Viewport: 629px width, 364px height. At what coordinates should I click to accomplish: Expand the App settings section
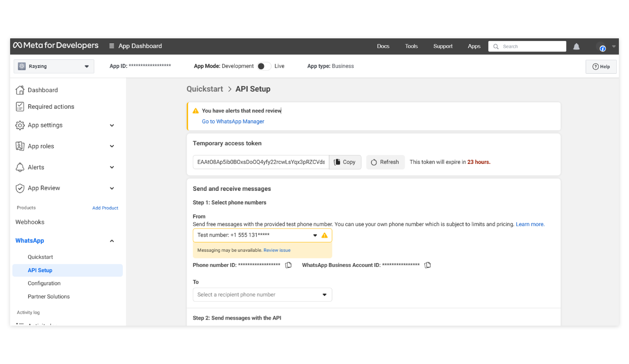(x=112, y=125)
